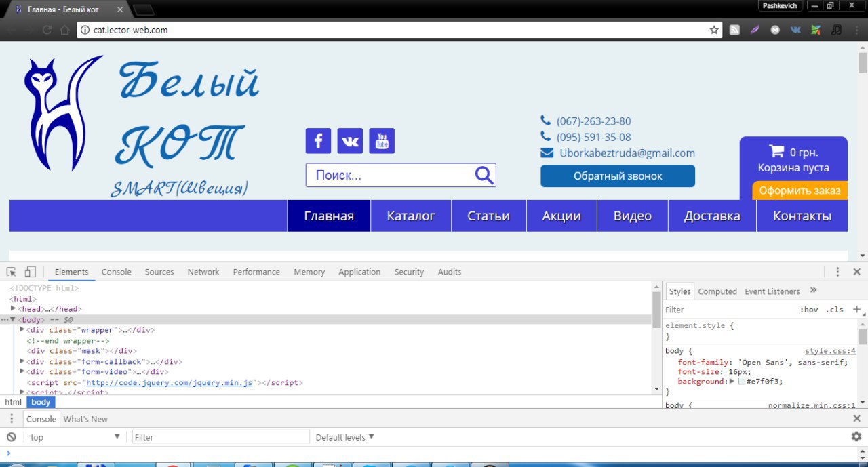Viewport: 868px width, 467px height.
Task: Open the VK browser extension icon
Action: point(795,30)
